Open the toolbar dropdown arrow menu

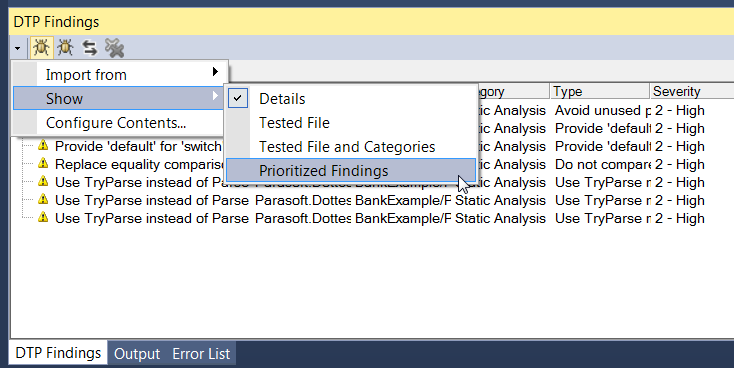17,48
